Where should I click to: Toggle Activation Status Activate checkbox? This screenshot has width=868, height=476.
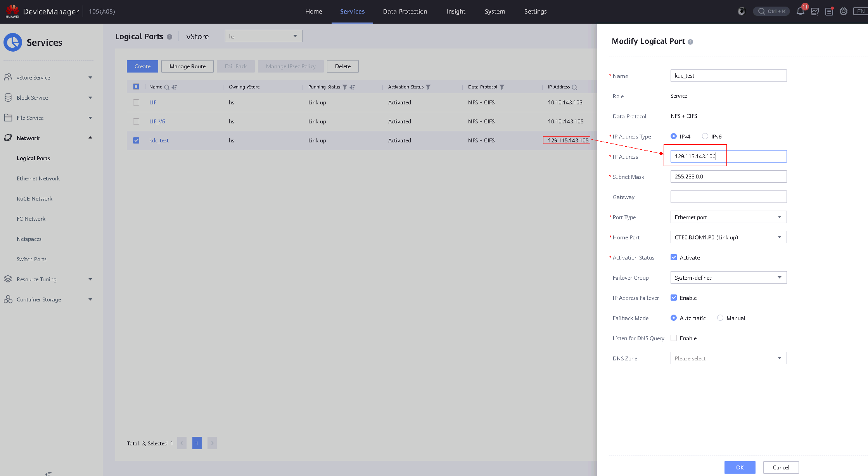point(674,257)
